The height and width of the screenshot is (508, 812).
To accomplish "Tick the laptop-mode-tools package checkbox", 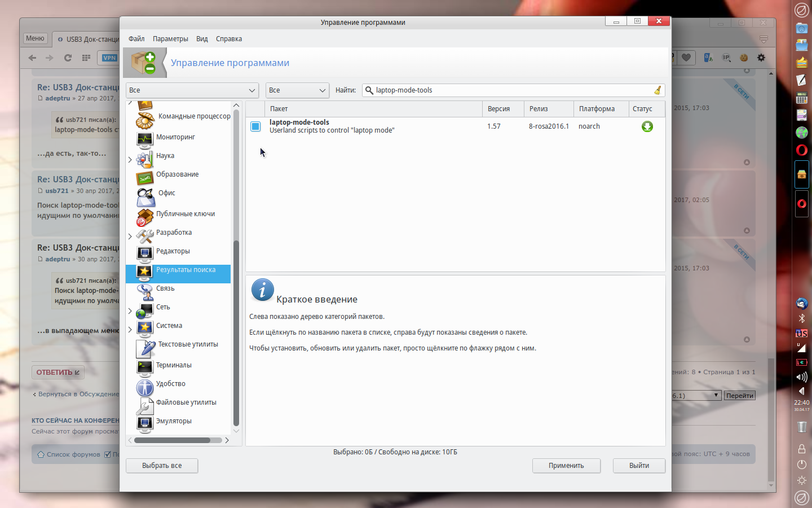I will click(x=255, y=126).
